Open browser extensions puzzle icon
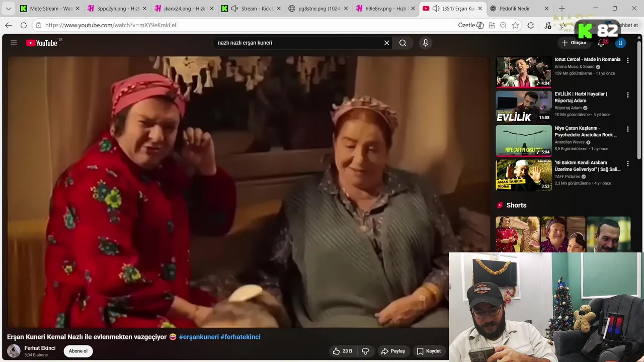Image resolution: width=644 pixels, height=362 pixels. [531, 25]
